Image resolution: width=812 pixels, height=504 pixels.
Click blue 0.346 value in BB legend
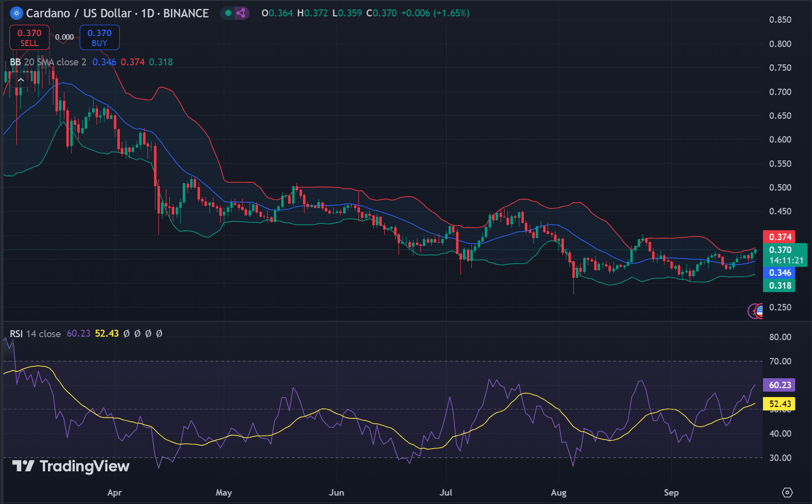(104, 62)
